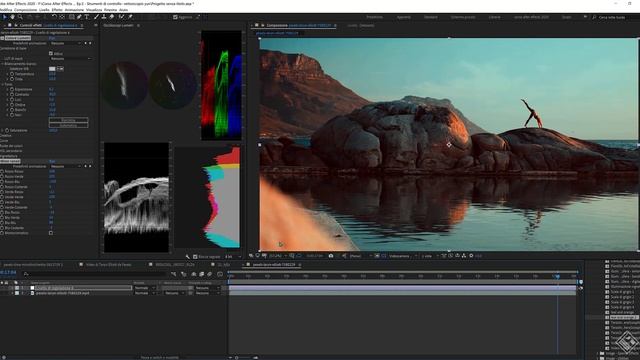Viewport: 640px width, 360px height.
Task: Open Predefiniti animazione dropdown under Mixer canali
Action: pos(66,167)
